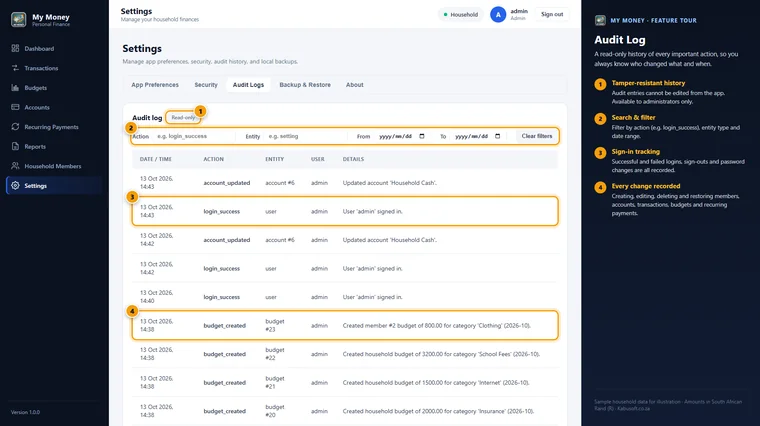Image resolution: width=760 pixels, height=426 pixels.
Task: Click 'budget #23' entity cell
Action: [x=275, y=325]
